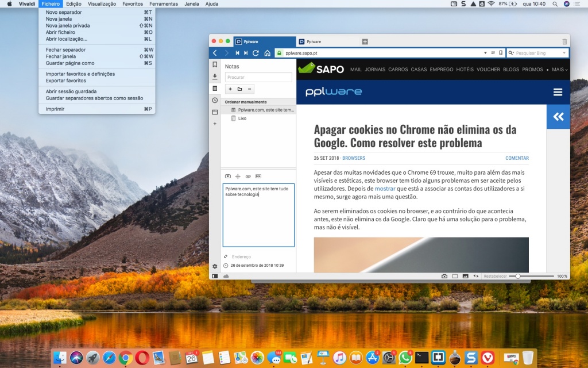The image size is (588, 368).
Task: Click the COMENTAR link on the article
Action: click(517, 158)
